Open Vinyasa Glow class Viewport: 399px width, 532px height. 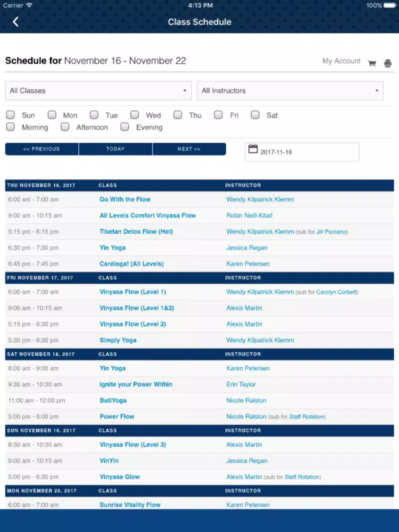(x=119, y=477)
